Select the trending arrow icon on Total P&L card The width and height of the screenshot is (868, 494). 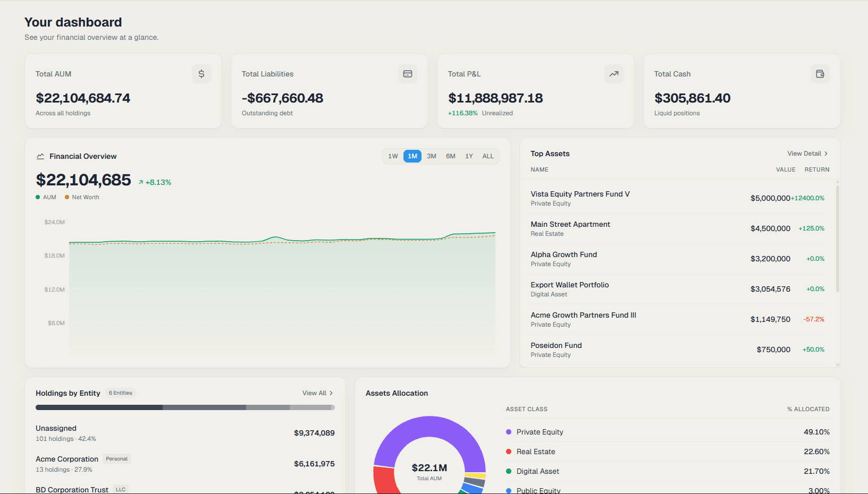pyautogui.click(x=614, y=74)
